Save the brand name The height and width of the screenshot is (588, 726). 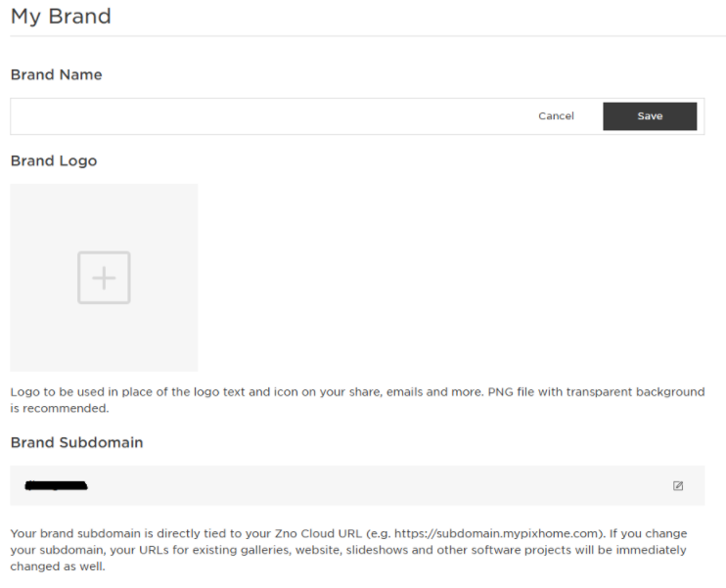650,116
